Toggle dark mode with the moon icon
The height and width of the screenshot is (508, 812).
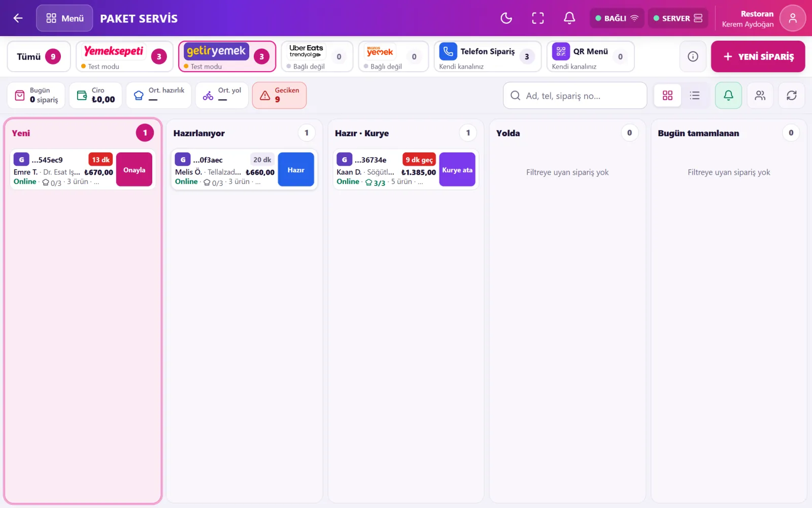[506, 18]
